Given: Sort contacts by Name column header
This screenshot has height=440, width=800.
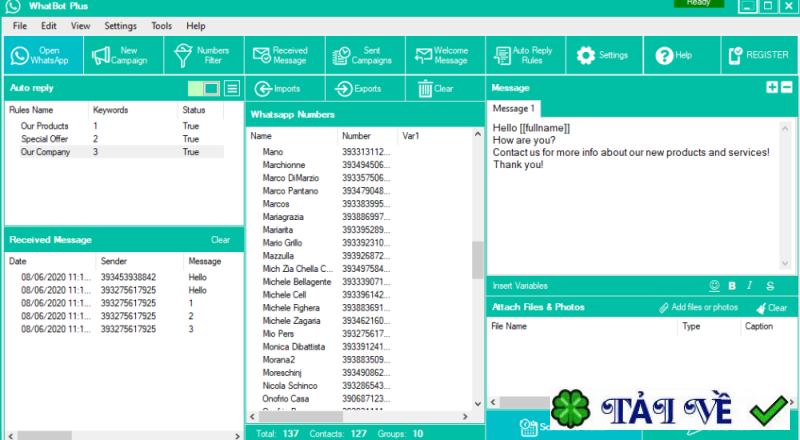Looking at the screenshot, I should click(x=292, y=136).
